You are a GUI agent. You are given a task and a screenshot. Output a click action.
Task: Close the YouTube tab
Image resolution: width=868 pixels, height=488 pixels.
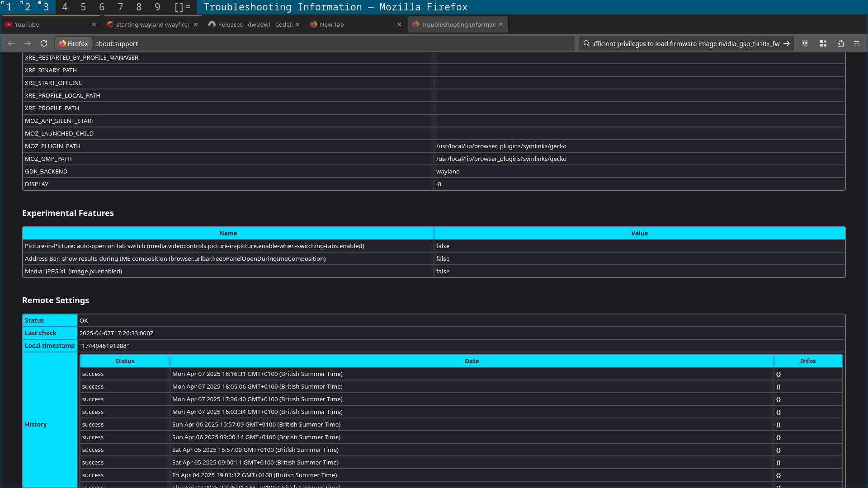[94, 24]
